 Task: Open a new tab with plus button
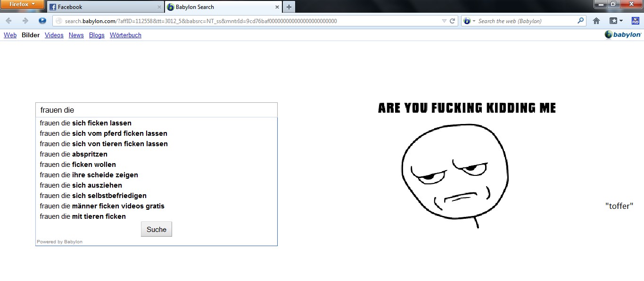tap(289, 7)
